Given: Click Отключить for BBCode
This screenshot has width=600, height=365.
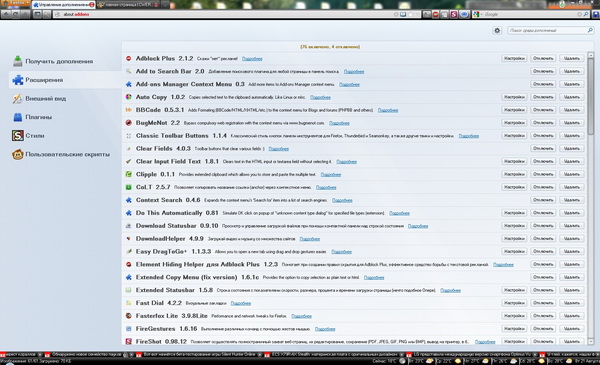Looking at the screenshot, I should tap(543, 110).
